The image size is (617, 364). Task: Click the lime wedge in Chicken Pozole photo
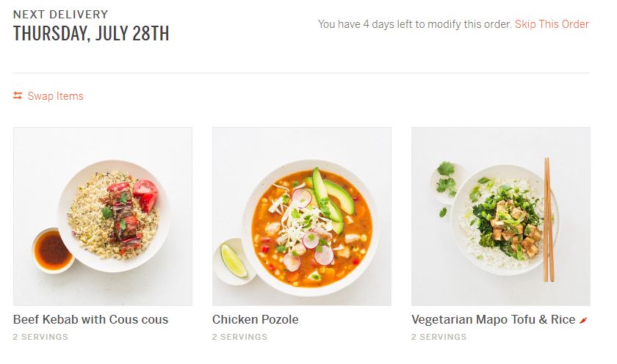pos(234,259)
